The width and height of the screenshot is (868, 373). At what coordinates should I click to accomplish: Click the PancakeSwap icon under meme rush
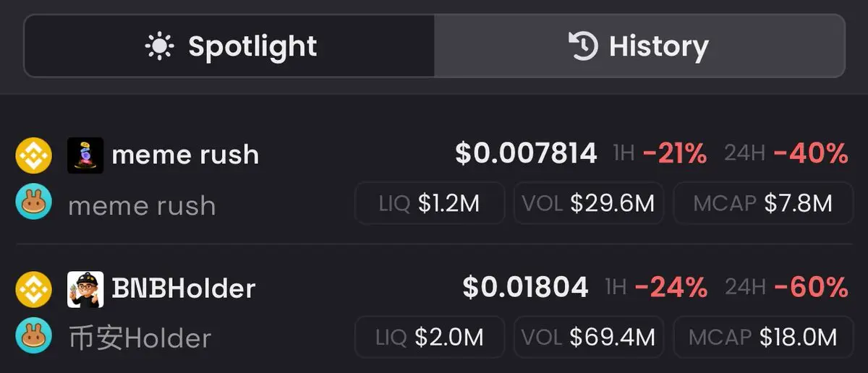click(x=33, y=201)
